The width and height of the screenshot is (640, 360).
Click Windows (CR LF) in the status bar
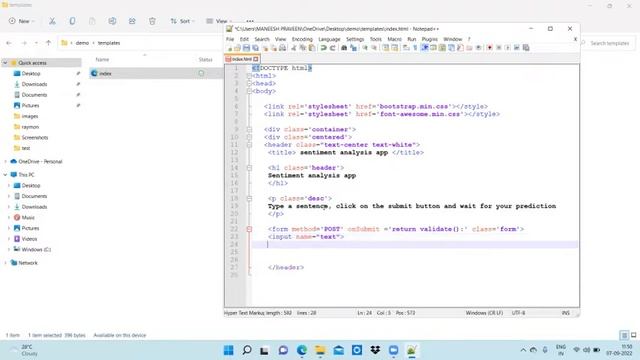(x=484, y=313)
